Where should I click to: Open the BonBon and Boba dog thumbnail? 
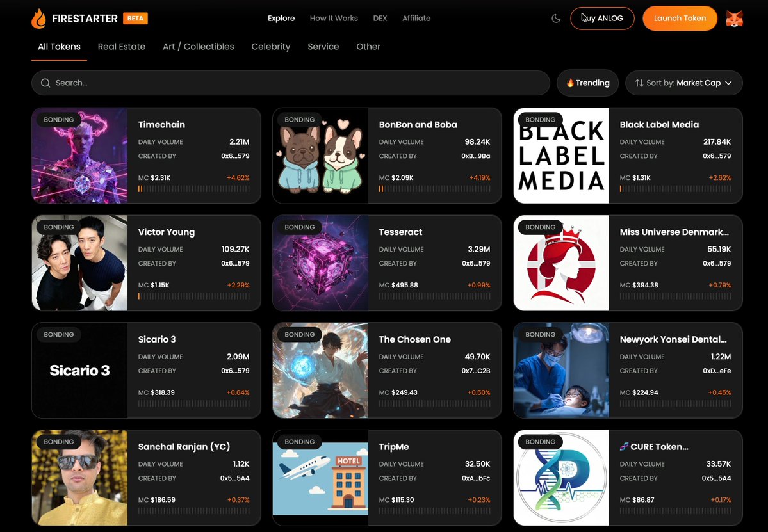click(x=320, y=156)
